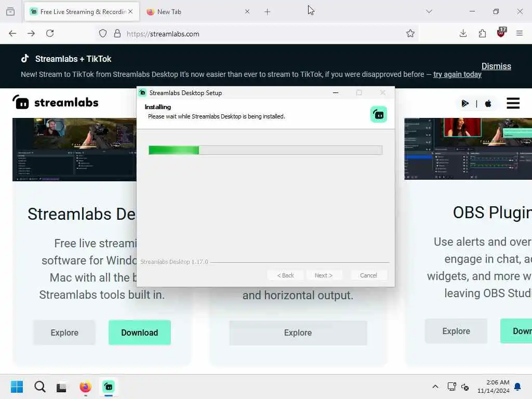The height and width of the screenshot is (399, 532).
Task: Cancel the Streamlabs Desktop installation
Action: tap(368, 275)
